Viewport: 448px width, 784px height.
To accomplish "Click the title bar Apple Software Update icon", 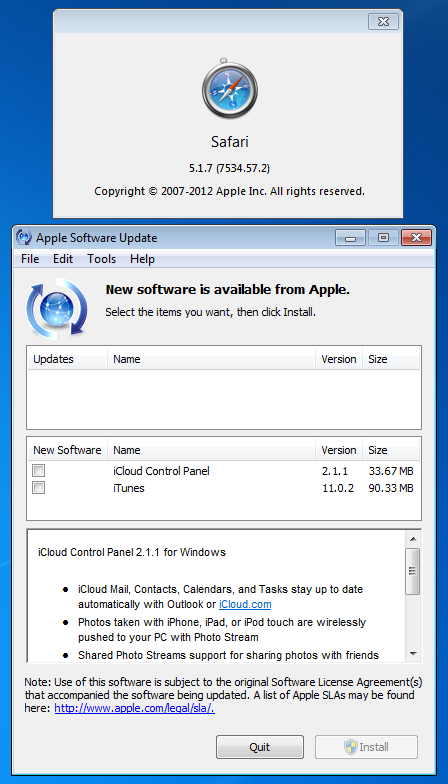I will pos(24,237).
